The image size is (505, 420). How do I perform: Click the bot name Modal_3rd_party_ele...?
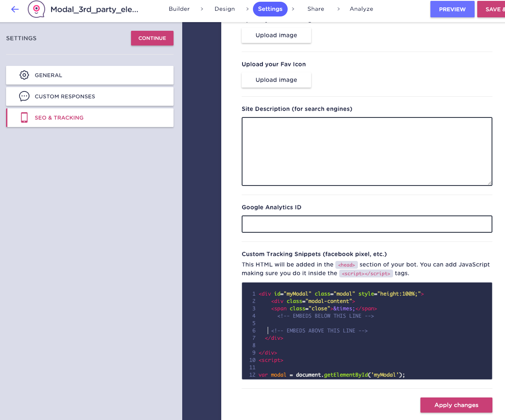pos(95,10)
